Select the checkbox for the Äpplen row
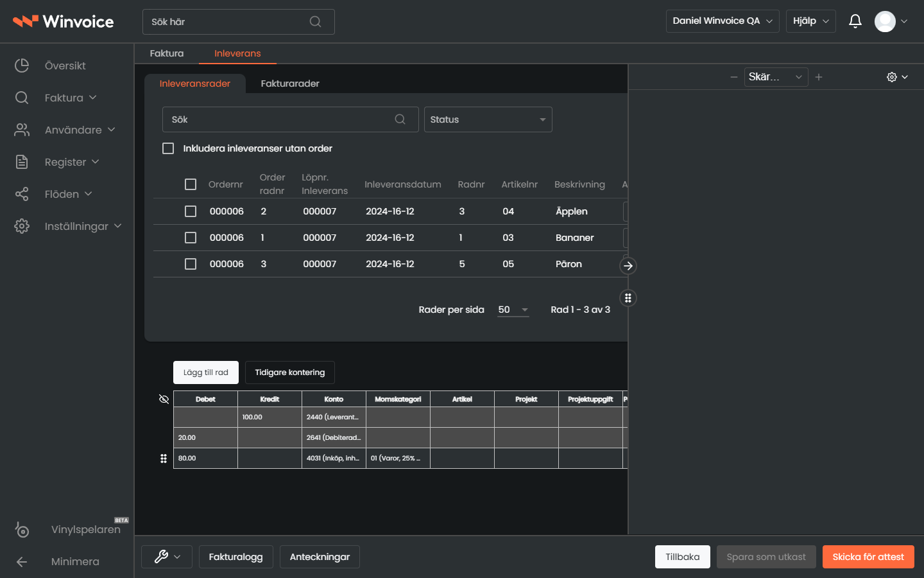The image size is (924, 578). click(x=191, y=211)
